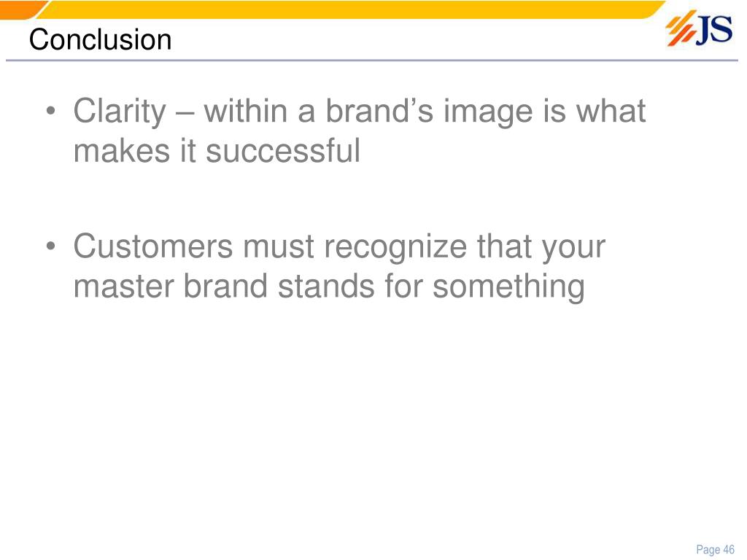Click the word something

click(x=508, y=287)
